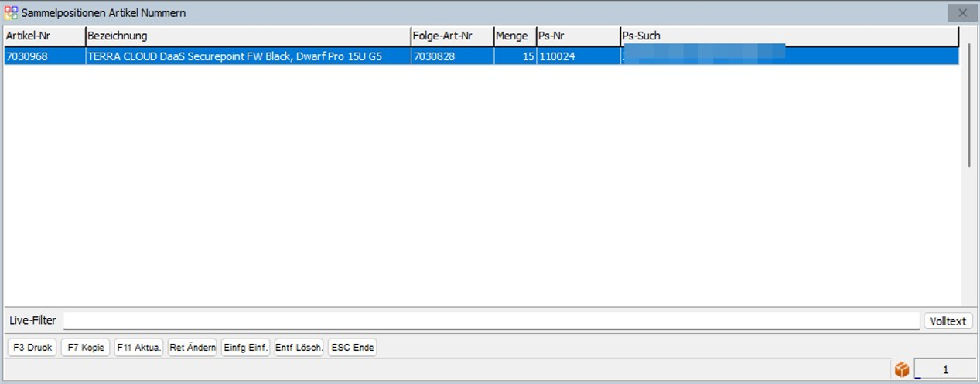Select the TERRA CLOUD DaaS Securepoint row
Viewport: 980px width, 384px height.
[234, 56]
